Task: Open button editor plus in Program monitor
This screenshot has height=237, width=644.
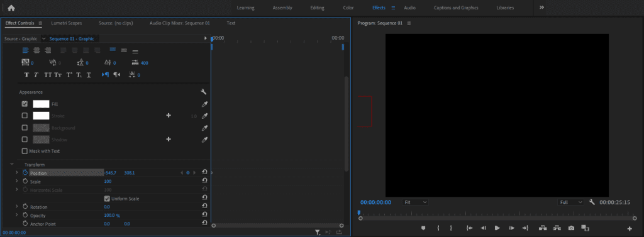Action: (630, 228)
